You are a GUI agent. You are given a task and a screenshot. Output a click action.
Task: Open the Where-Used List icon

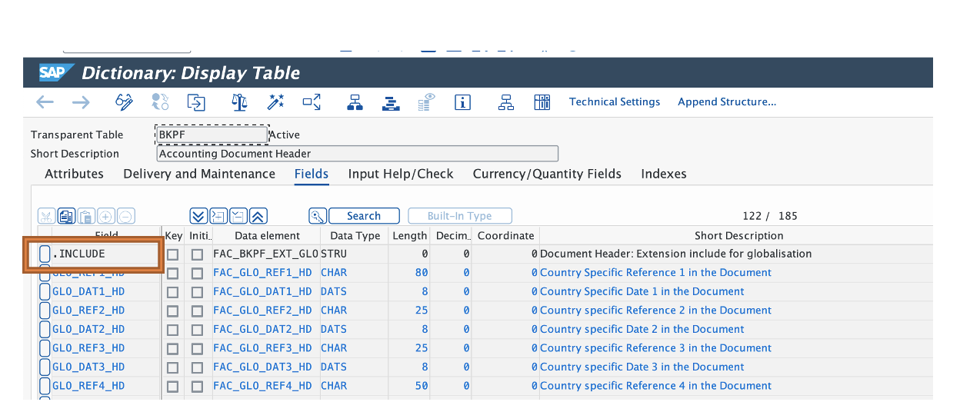[x=312, y=102]
